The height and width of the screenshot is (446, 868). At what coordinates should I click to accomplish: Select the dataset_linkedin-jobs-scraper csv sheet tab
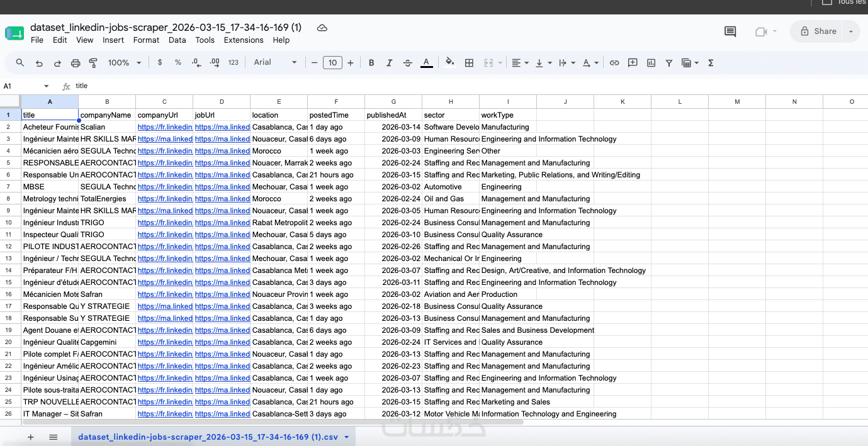[208, 437]
